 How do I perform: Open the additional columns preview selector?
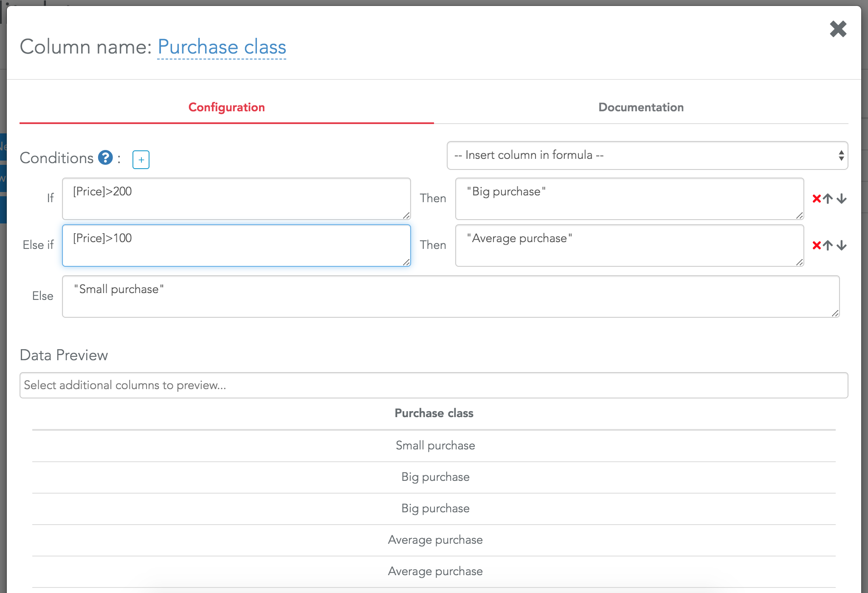434,385
